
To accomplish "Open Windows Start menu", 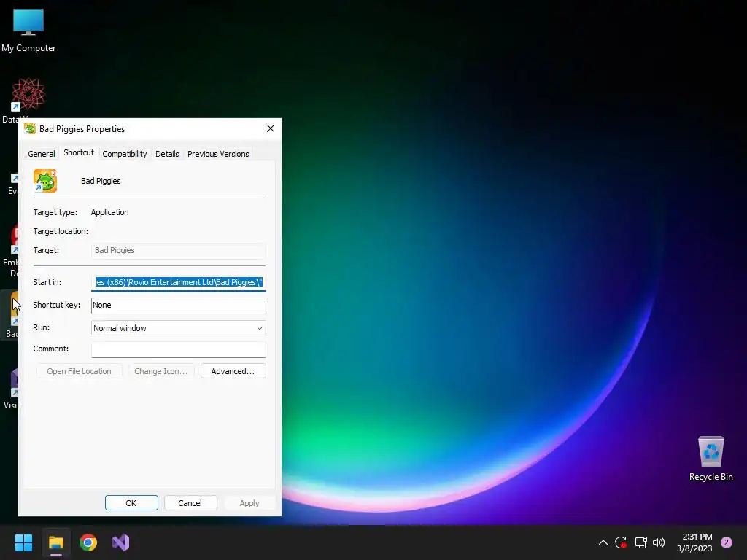I will [x=23, y=542].
